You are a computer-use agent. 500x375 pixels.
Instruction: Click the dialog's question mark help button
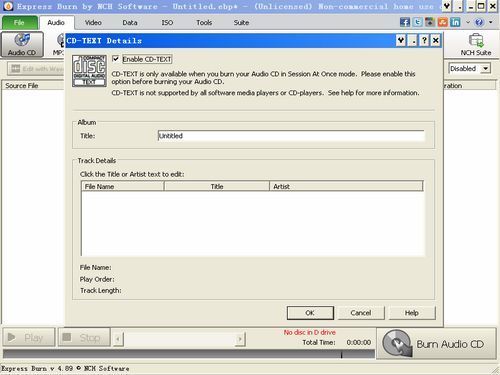click(424, 41)
